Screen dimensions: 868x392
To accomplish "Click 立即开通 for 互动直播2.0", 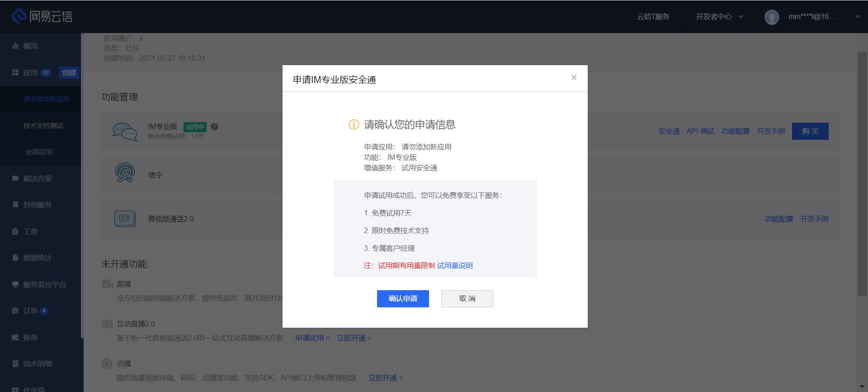I will click(x=354, y=338).
